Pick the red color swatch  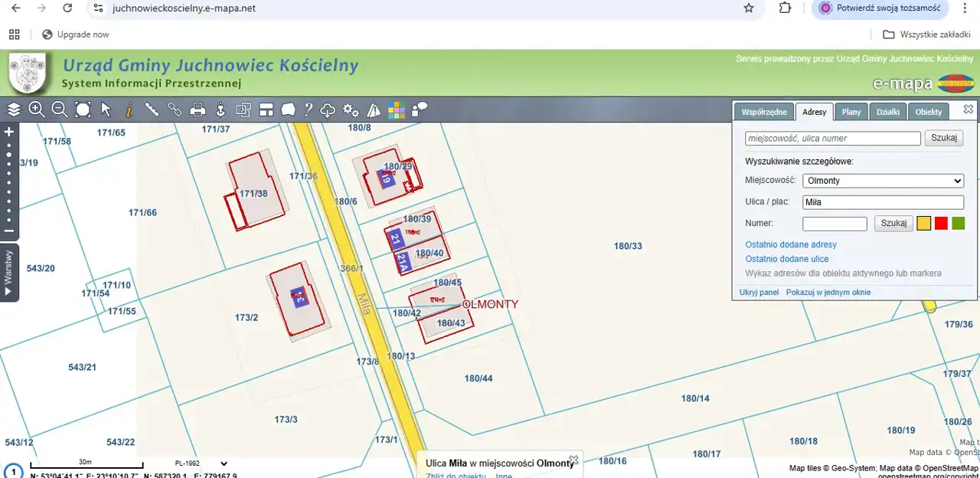point(941,224)
